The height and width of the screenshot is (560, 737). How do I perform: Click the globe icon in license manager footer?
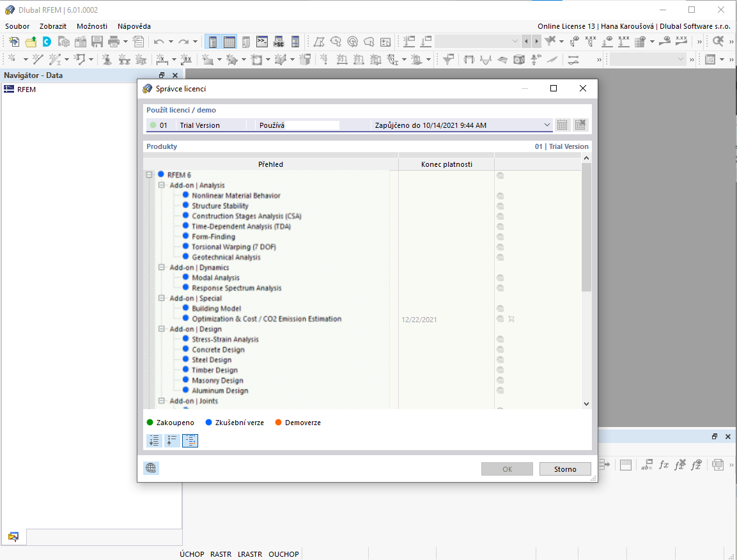click(151, 467)
